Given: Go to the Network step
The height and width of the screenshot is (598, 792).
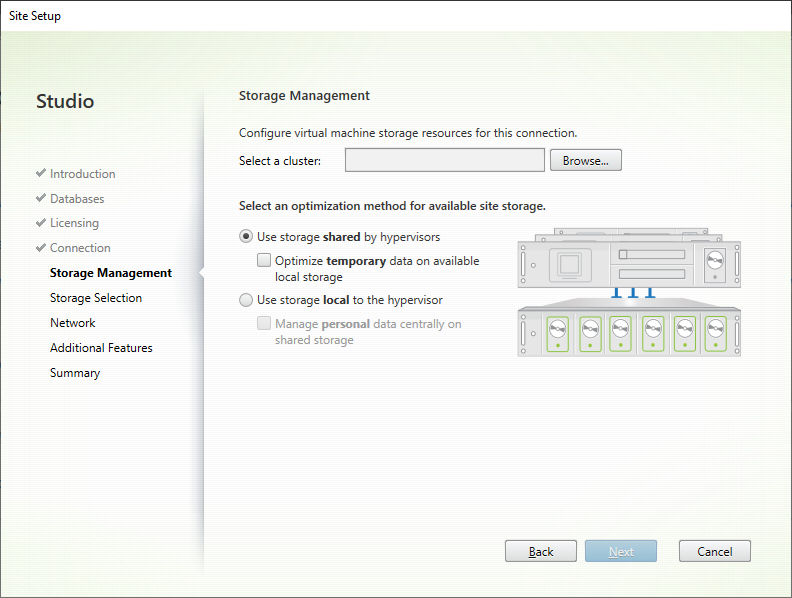Looking at the screenshot, I should coord(73,323).
